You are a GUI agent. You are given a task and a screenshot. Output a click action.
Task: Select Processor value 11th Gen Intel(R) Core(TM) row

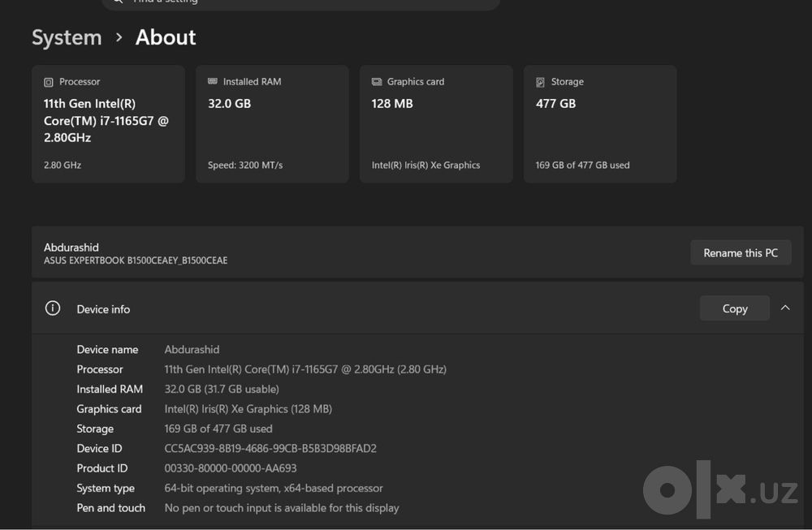point(305,369)
